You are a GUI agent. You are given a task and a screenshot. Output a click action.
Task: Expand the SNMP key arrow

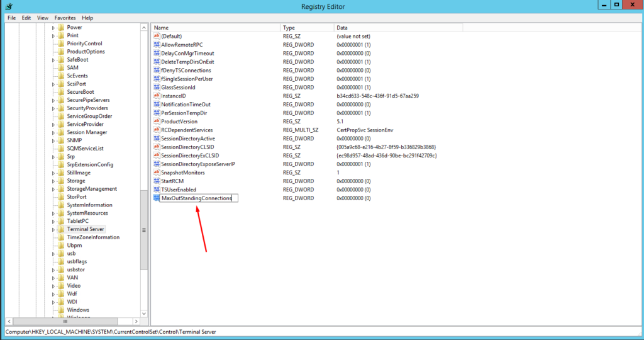[x=53, y=140]
